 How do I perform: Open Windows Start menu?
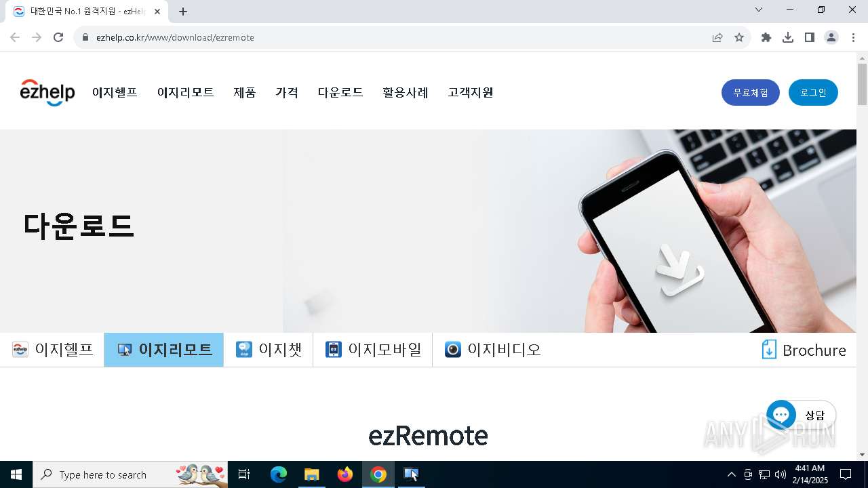click(16, 474)
